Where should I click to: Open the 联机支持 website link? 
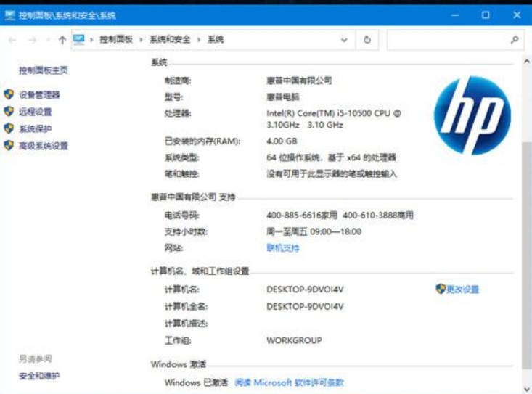(x=283, y=248)
